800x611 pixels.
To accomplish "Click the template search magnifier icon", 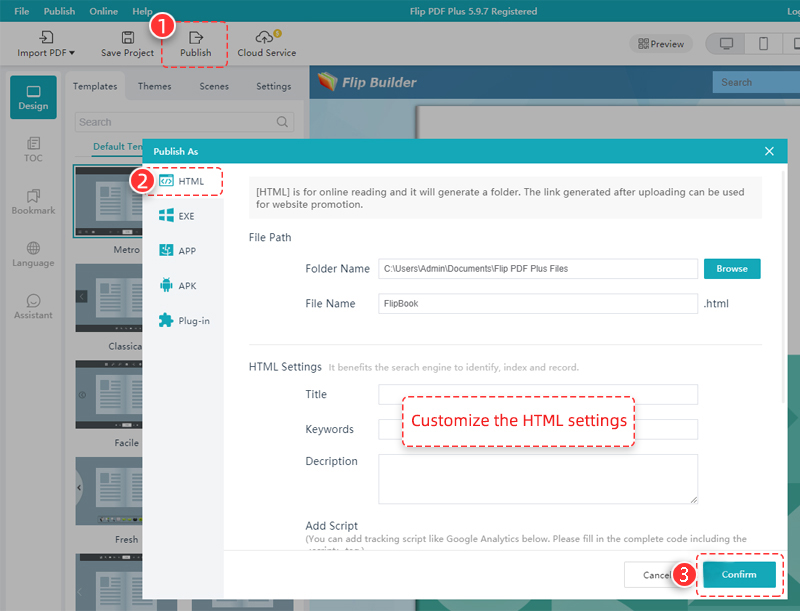I will 282,122.
